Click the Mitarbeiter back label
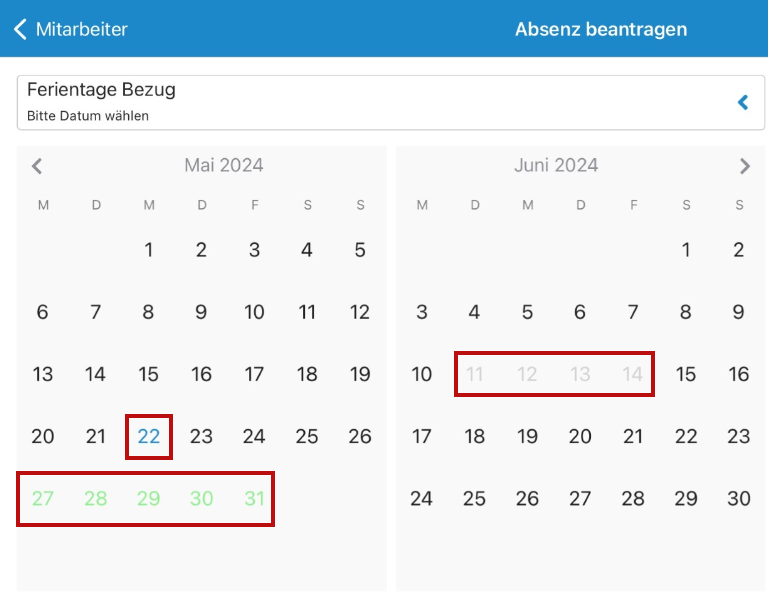This screenshot has height=593, width=768. [81, 29]
